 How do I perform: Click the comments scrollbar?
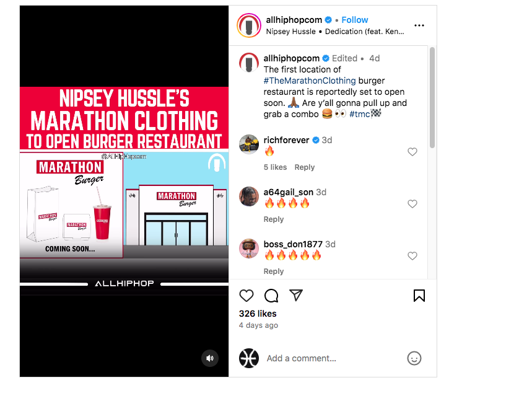coord(432,97)
